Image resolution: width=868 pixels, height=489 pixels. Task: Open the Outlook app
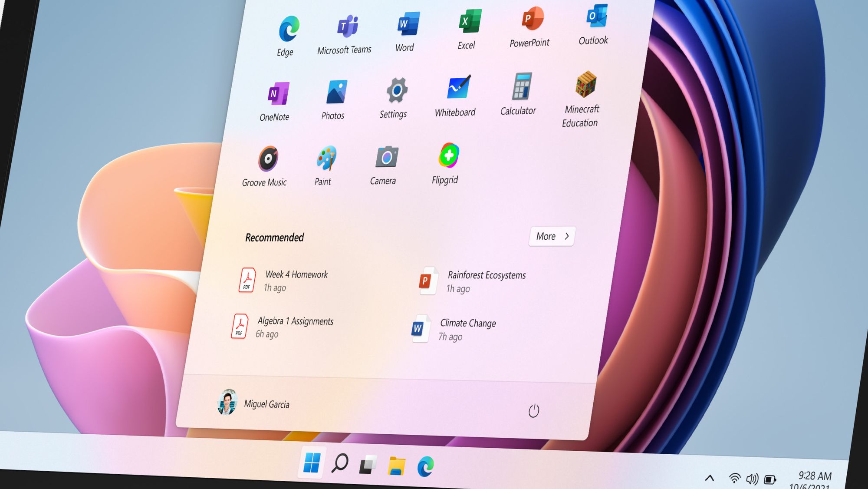596,16
